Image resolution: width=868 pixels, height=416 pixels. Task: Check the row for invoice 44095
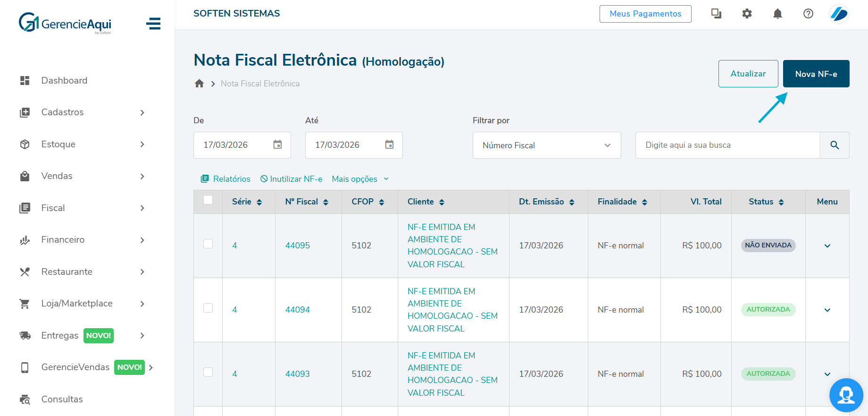point(208,244)
